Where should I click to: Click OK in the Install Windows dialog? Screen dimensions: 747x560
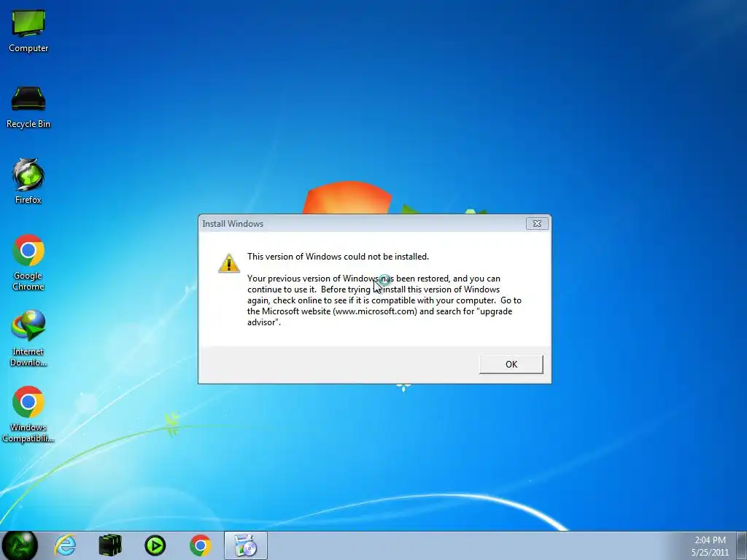coord(511,365)
